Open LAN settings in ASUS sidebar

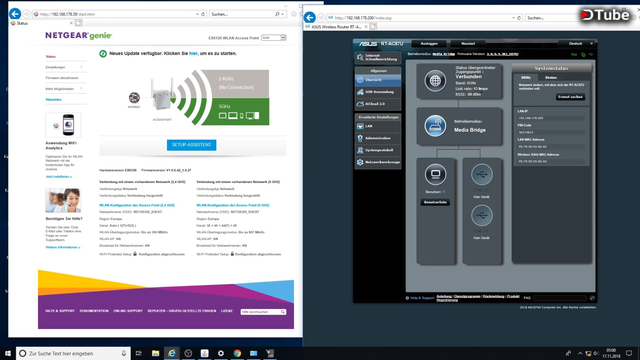(378, 126)
